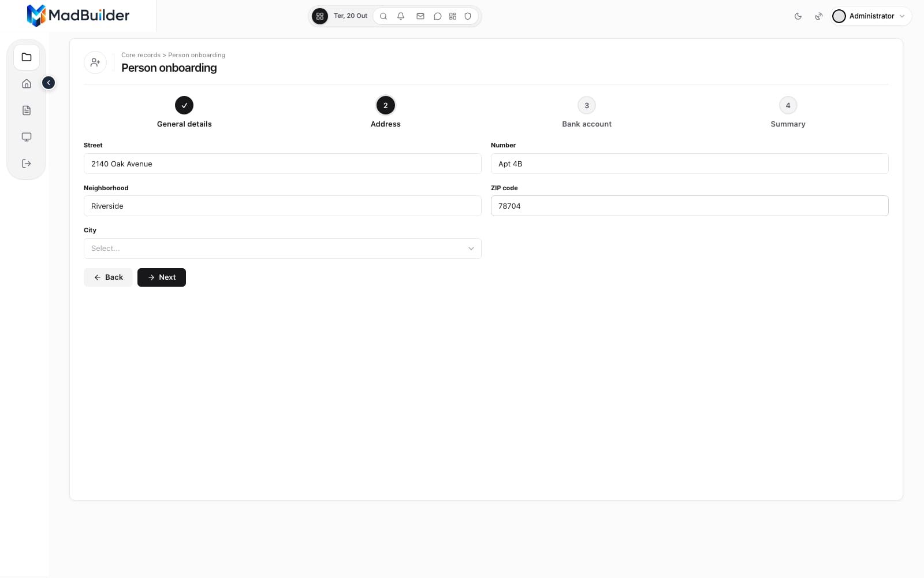The image size is (924, 578).
Task: Open the widgets grid icon in toolbar
Action: click(x=453, y=16)
